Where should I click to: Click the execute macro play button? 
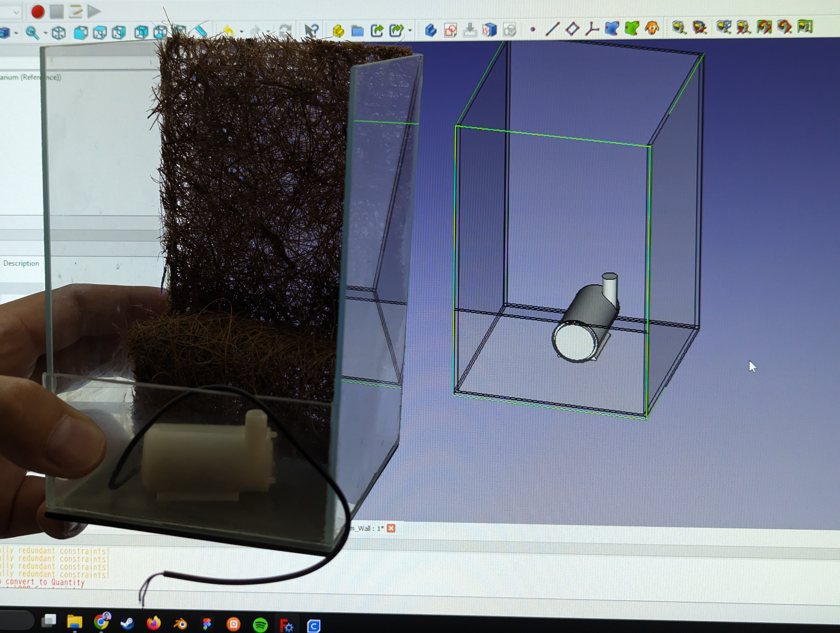tap(94, 11)
